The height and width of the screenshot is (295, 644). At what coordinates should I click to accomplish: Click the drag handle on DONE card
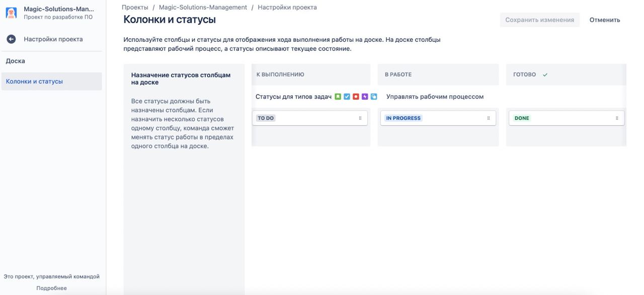pos(617,118)
